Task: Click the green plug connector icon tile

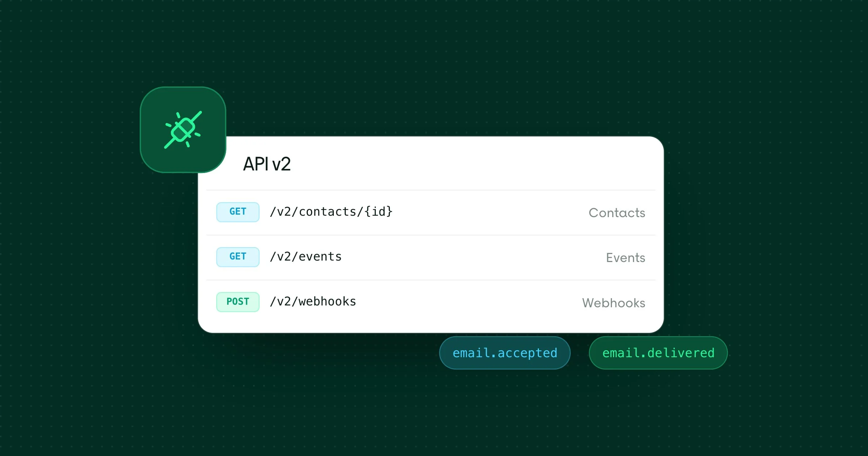Action: tap(183, 130)
